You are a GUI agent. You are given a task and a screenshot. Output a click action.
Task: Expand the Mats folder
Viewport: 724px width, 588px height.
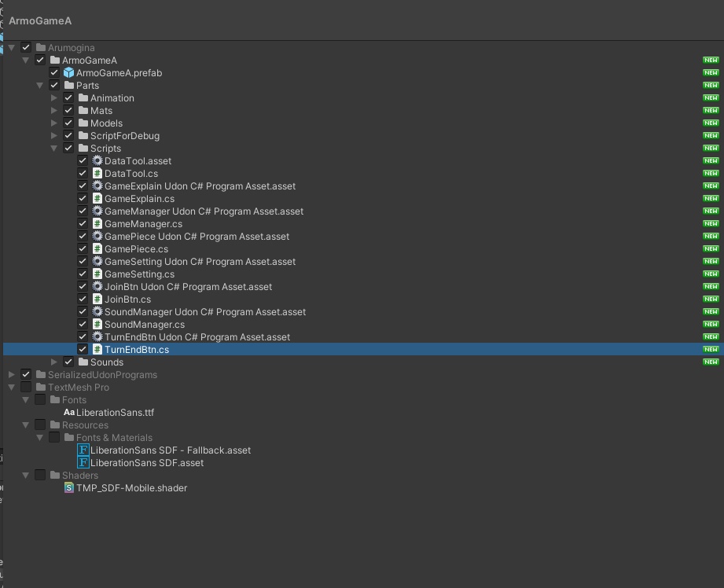click(54, 110)
